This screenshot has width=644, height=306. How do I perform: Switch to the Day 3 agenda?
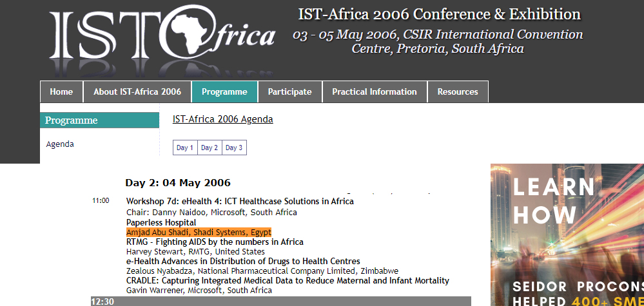click(x=234, y=148)
